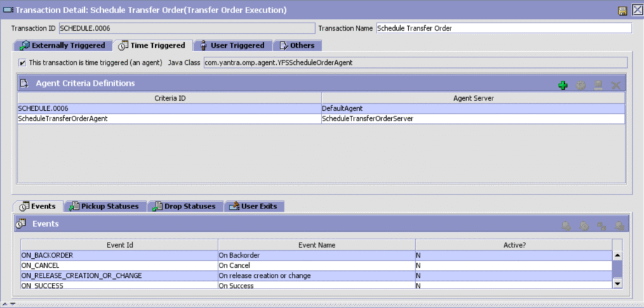Select the ScheduleTransferOrderAgent criteria row
The width and height of the screenshot is (644, 308).
click(x=169, y=118)
